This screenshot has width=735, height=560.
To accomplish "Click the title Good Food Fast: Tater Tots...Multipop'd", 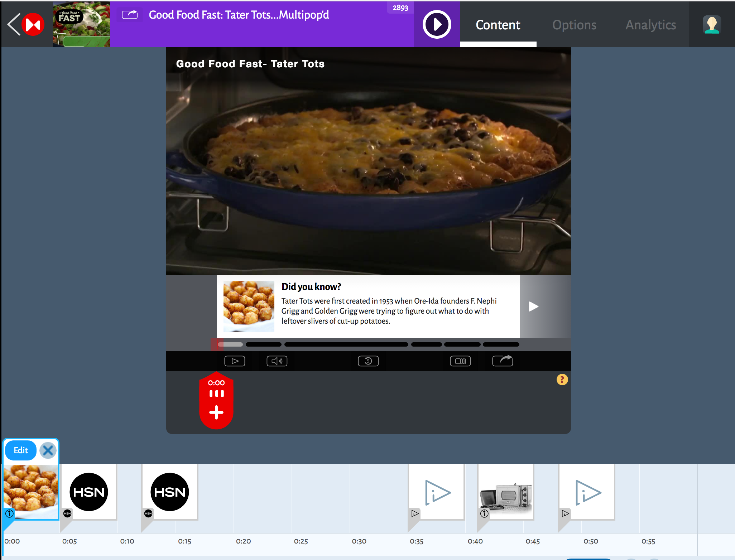I will [x=239, y=15].
